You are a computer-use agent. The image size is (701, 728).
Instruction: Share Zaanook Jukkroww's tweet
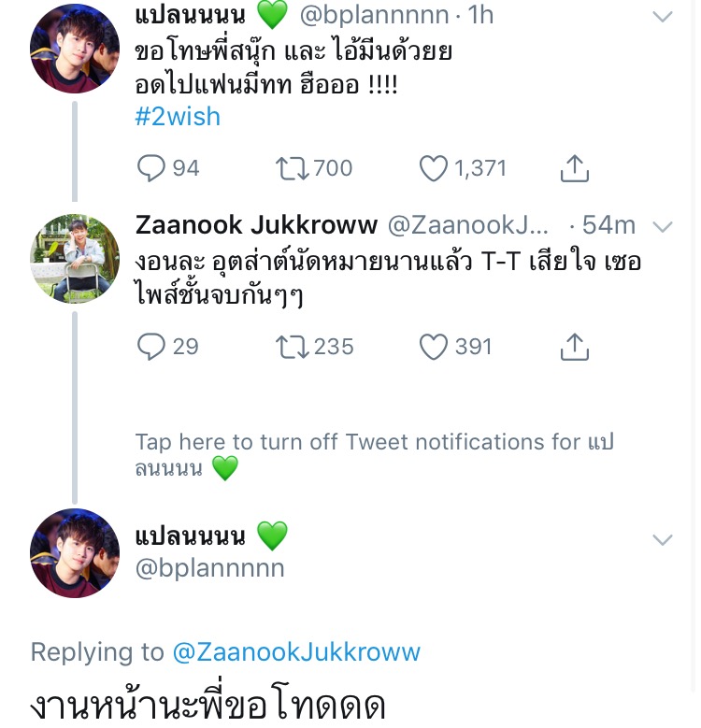[574, 347]
